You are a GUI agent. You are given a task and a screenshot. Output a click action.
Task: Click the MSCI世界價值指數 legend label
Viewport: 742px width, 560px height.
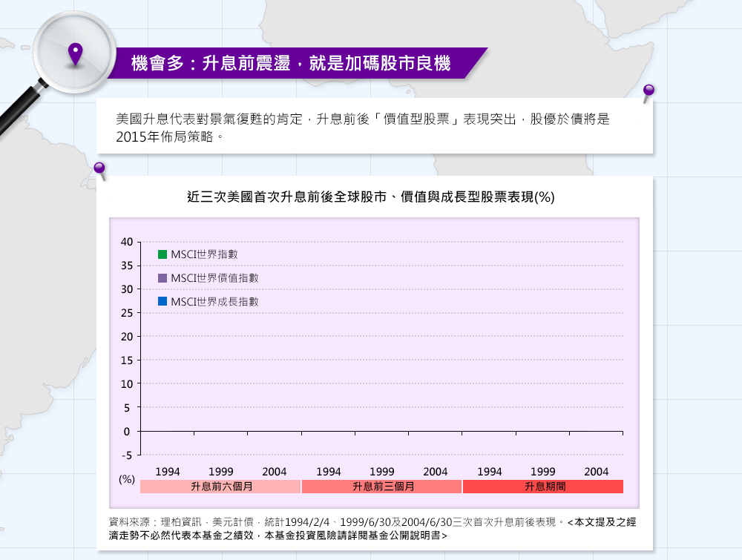click(214, 278)
